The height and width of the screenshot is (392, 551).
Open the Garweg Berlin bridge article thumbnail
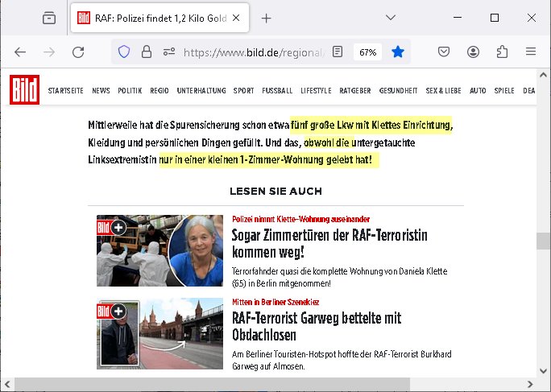pos(159,334)
